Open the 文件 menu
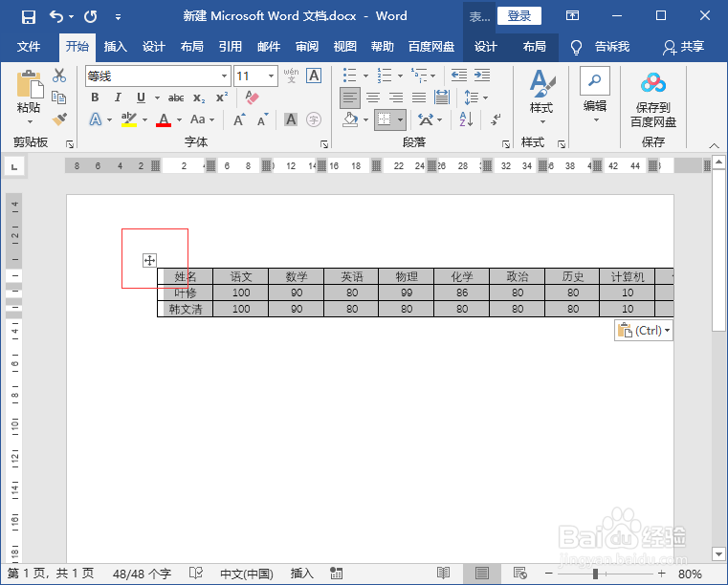The width and height of the screenshot is (728, 585). [29, 47]
